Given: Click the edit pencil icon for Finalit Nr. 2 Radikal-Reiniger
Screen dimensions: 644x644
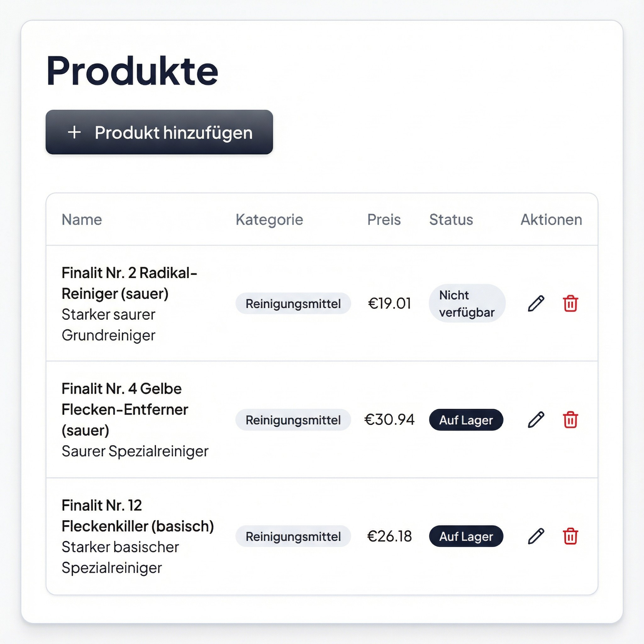Looking at the screenshot, I should point(536,303).
